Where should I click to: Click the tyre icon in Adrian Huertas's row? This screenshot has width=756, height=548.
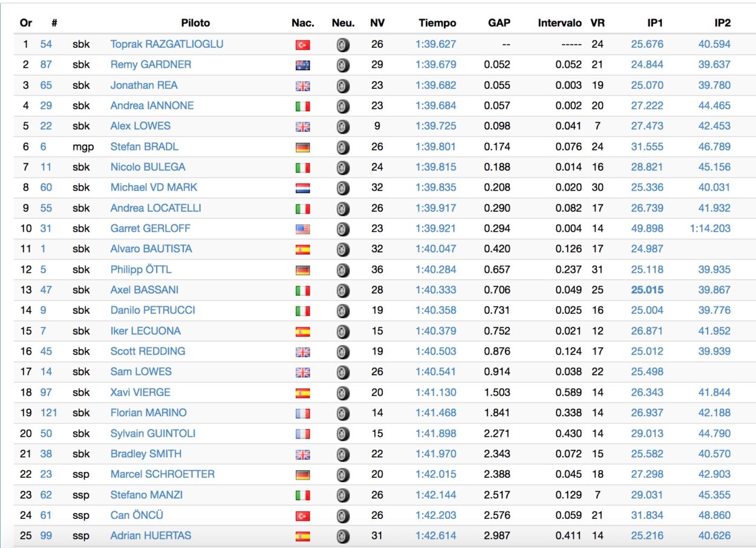(x=343, y=536)
